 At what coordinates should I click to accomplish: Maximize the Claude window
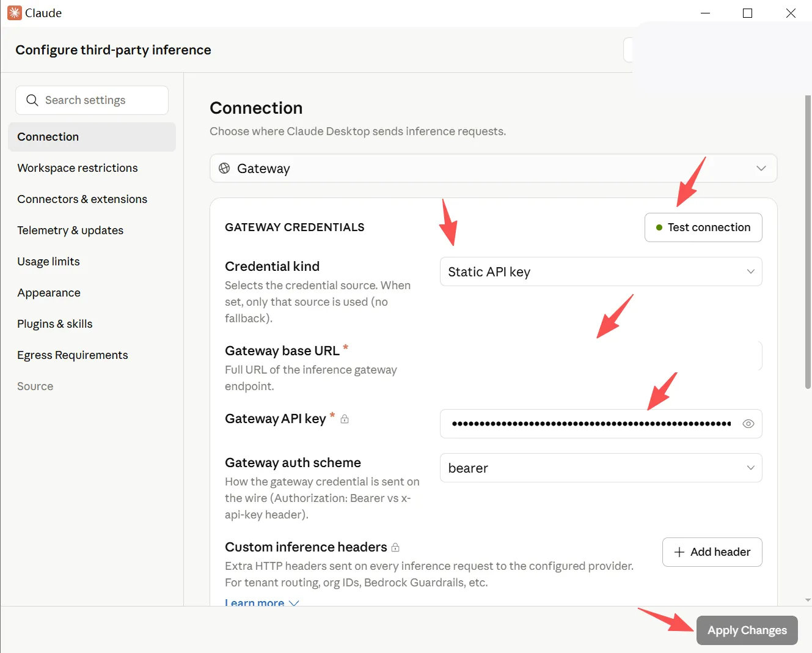click(x=747, y=13)
